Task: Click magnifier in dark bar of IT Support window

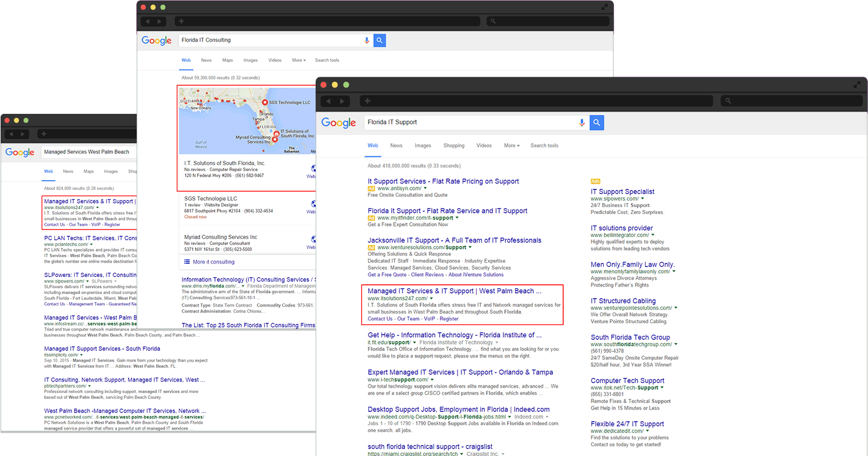Action: (728, 101)
